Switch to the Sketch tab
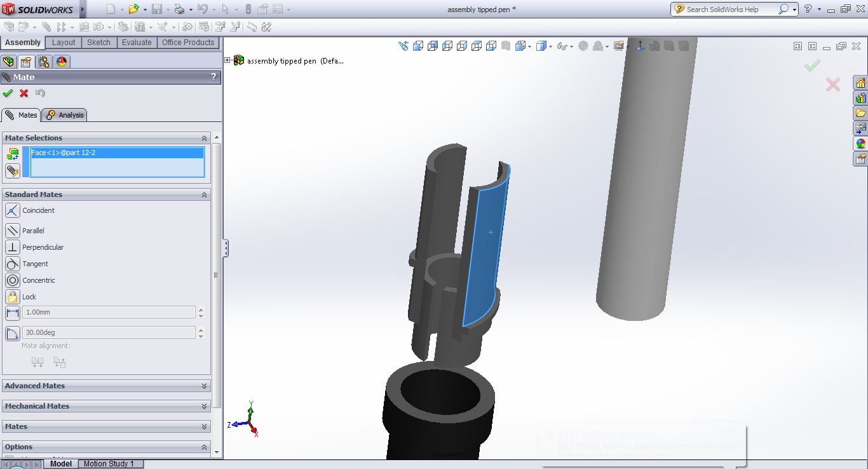The width and height of the screenshot is (868, 469). (98, 43)
